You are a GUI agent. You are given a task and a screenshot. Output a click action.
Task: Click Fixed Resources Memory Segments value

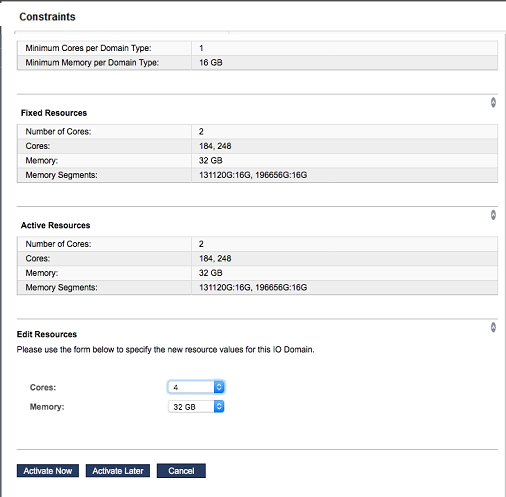[253, 175]
